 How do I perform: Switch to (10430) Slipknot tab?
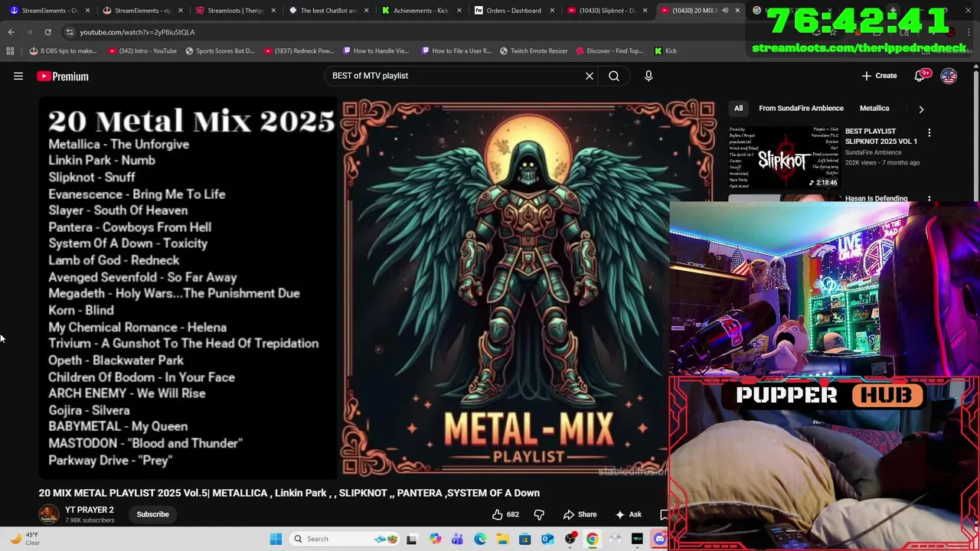pos(605,11)
